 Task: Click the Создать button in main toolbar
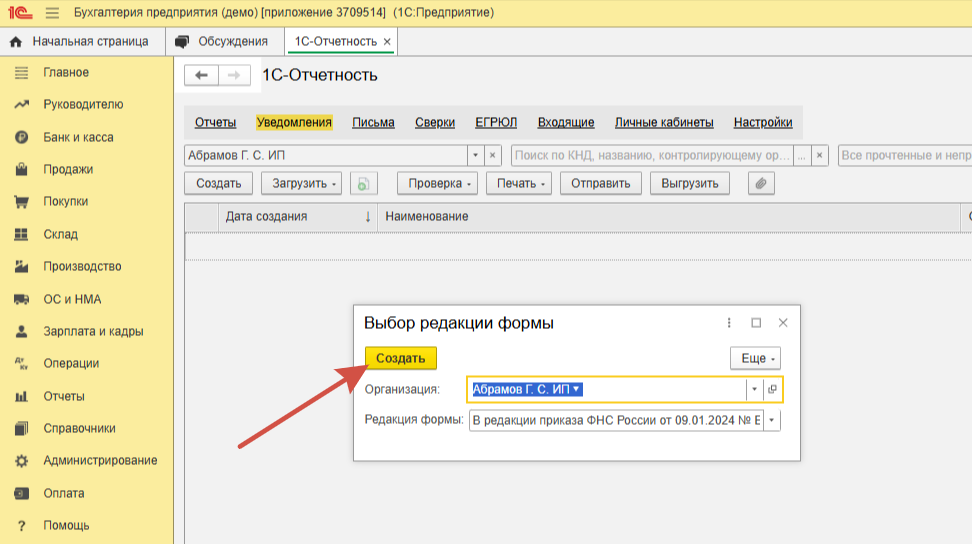pos(219,184)
